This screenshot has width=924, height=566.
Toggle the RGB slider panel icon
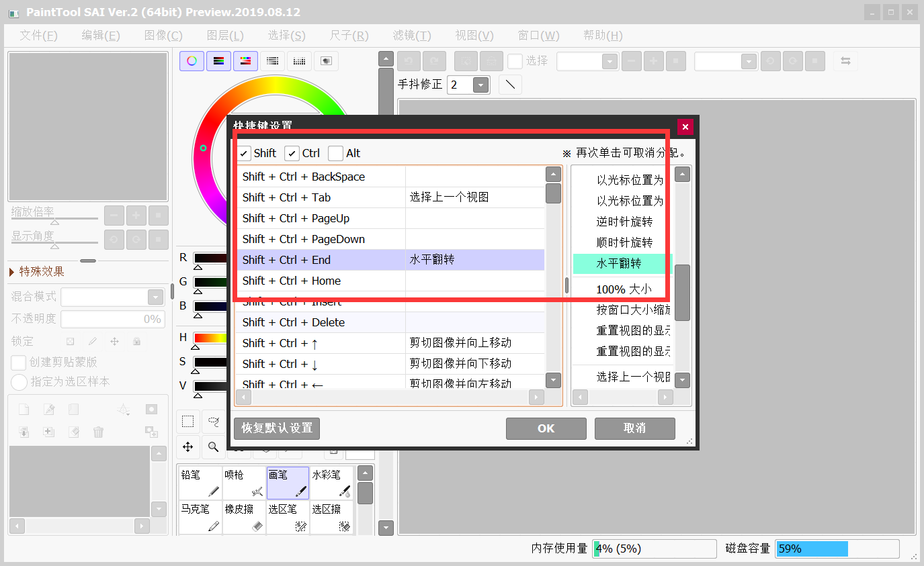tap(218, 61)
